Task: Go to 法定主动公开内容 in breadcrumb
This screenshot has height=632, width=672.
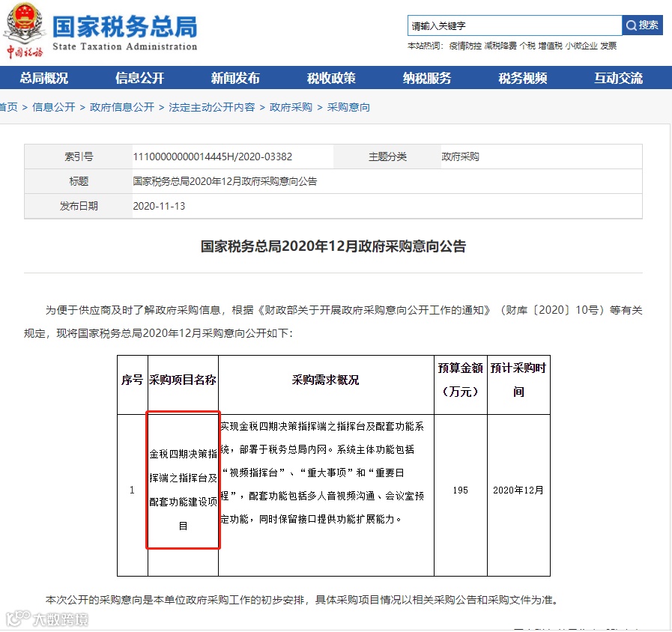Action: (212, 107)
